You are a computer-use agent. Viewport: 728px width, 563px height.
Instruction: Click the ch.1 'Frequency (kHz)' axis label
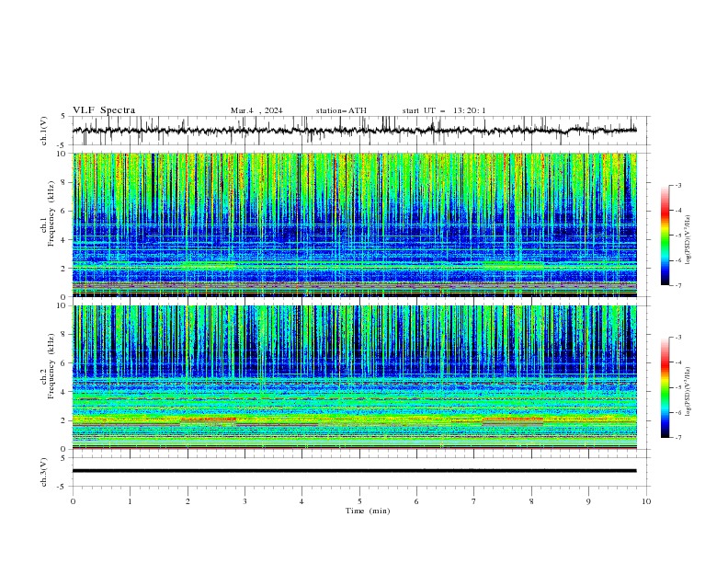pos(51,213)
